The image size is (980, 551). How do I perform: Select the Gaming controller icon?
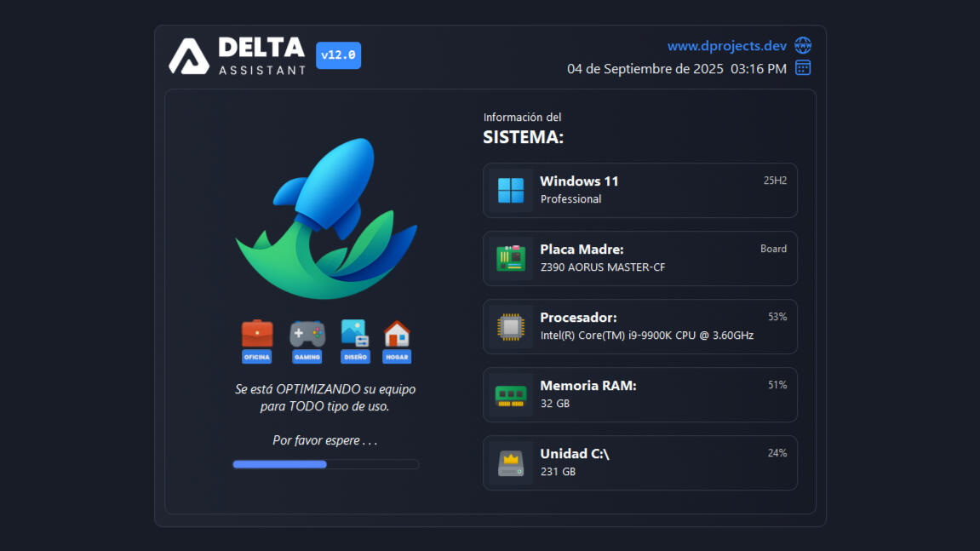pos(307,334)
